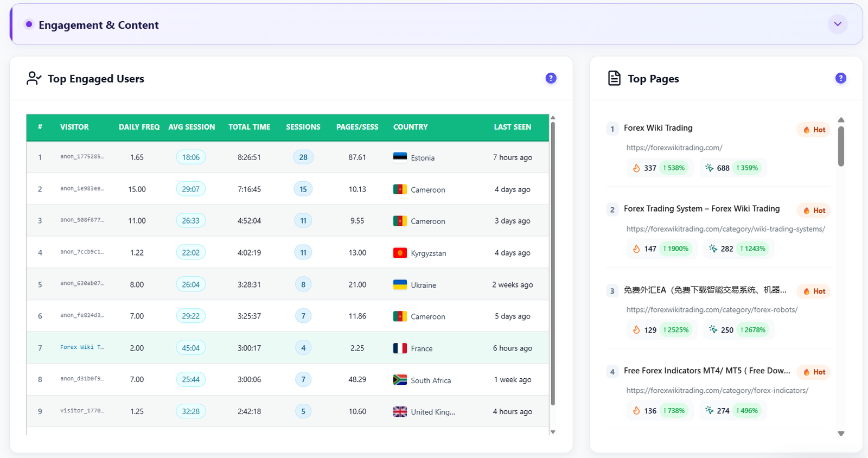This screenshot has height=458, width=868.
Task: Click the France flag icon
Action: point(400,348)
